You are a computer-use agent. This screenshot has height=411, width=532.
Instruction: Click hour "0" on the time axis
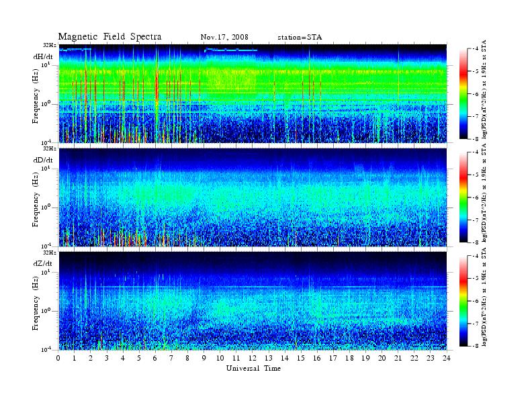tap(58, 358)
